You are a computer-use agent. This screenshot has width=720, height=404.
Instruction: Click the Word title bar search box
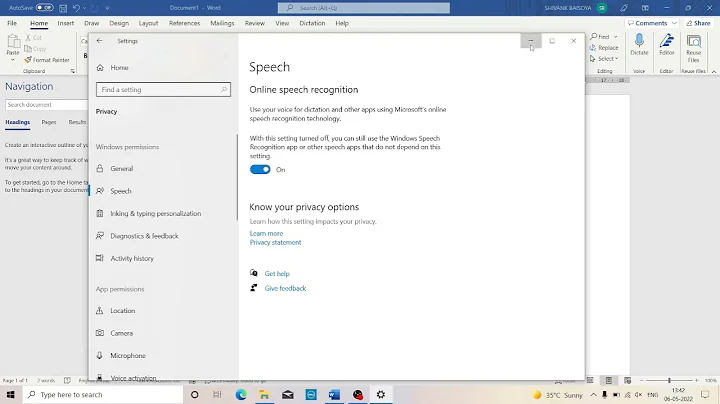coord(364,8)
